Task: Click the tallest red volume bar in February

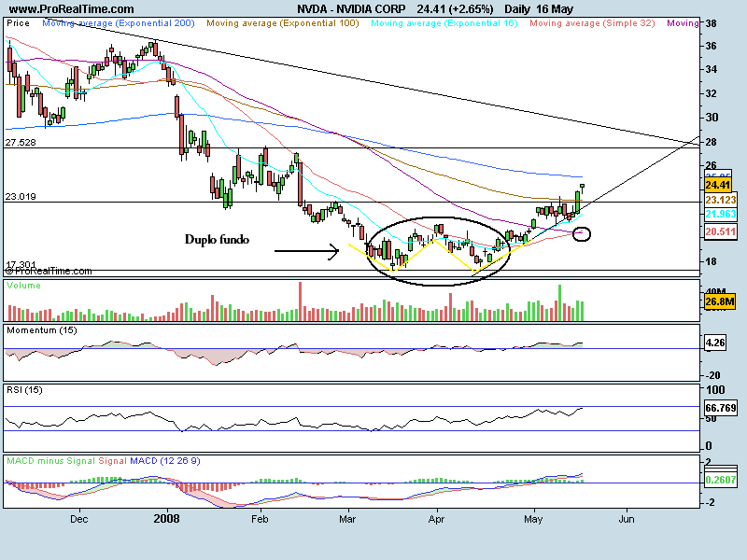Action: click(x=300, y=301)
